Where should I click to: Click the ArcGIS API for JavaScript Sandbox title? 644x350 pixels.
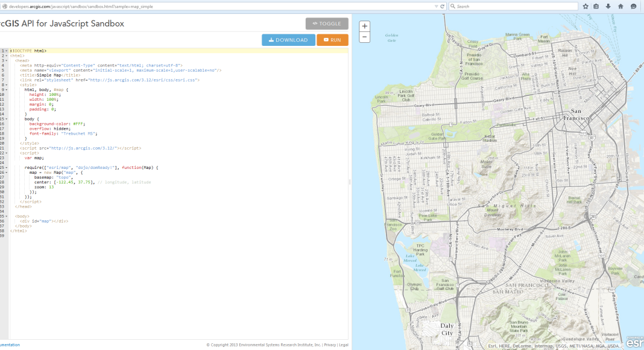(62, 24)
